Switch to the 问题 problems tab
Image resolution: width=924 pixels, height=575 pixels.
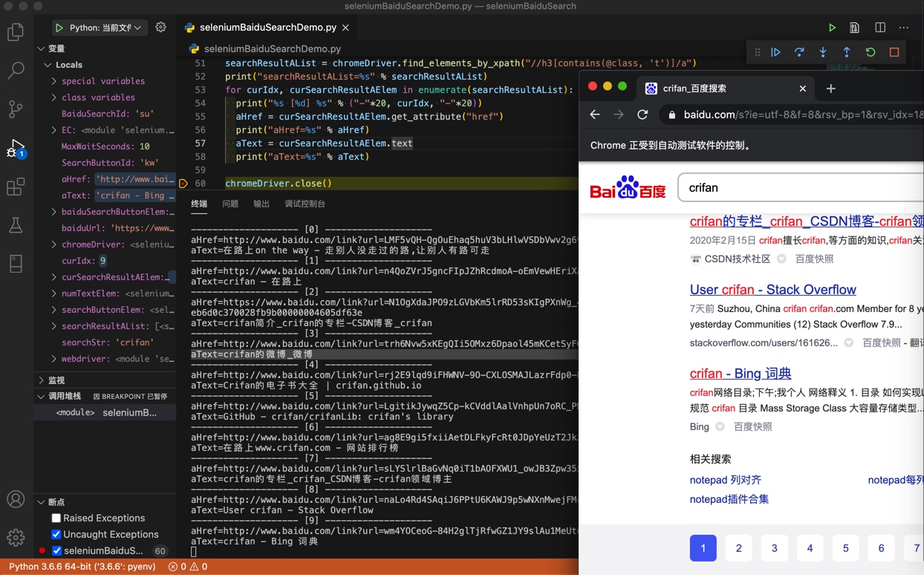coord(230,204)
